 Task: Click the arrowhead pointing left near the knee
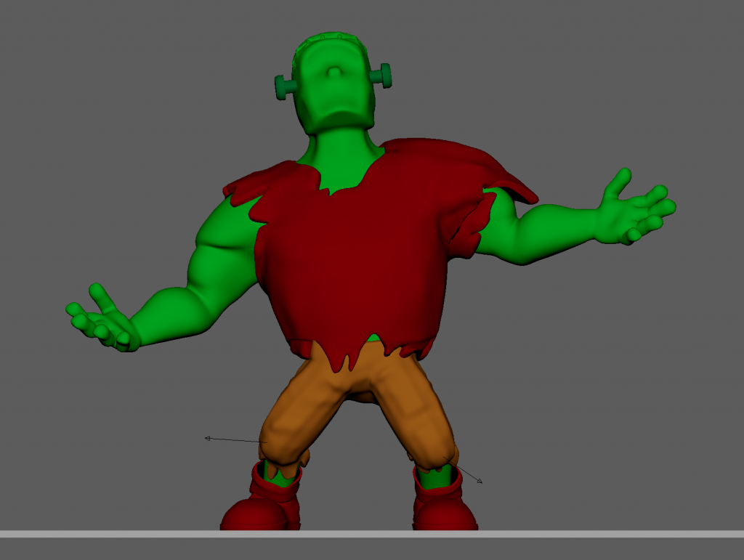(x=207, y=438)
